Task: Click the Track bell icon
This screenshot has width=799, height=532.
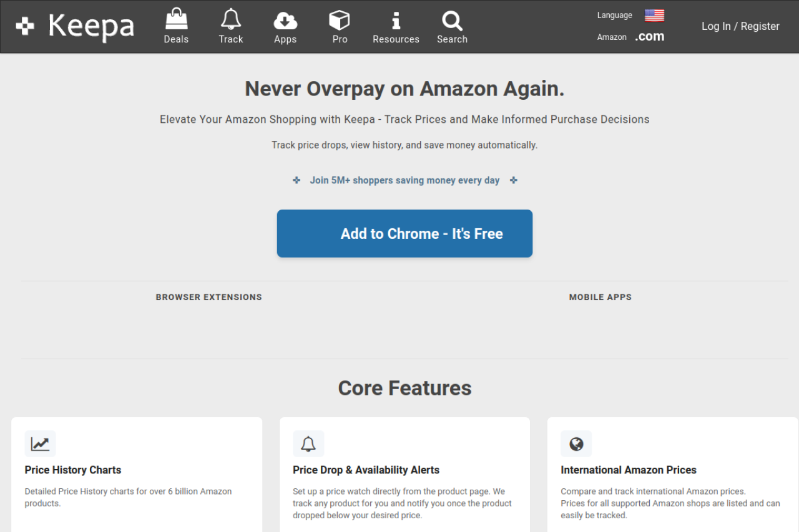Action: pyautogui.click(x=230, y=20)
